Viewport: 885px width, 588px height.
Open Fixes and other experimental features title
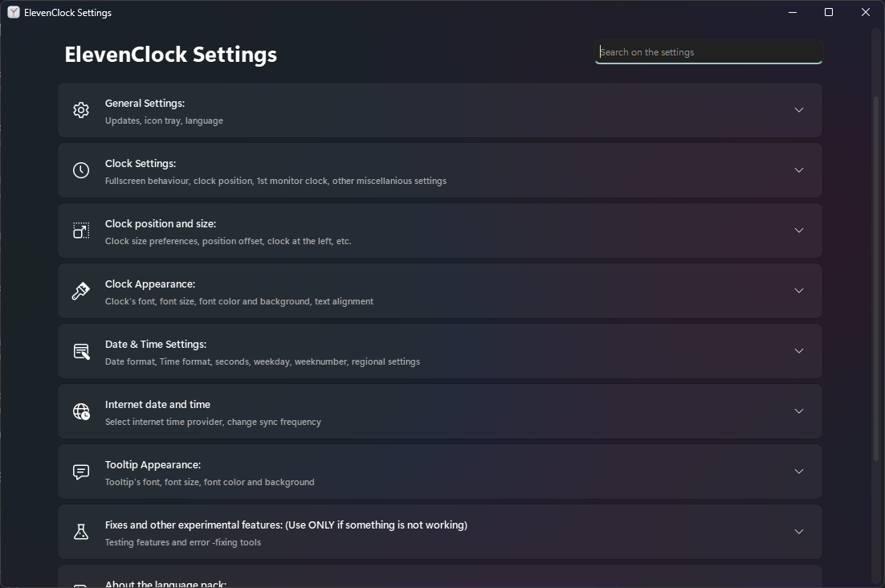pyautogui.click(x=286, y=525)
